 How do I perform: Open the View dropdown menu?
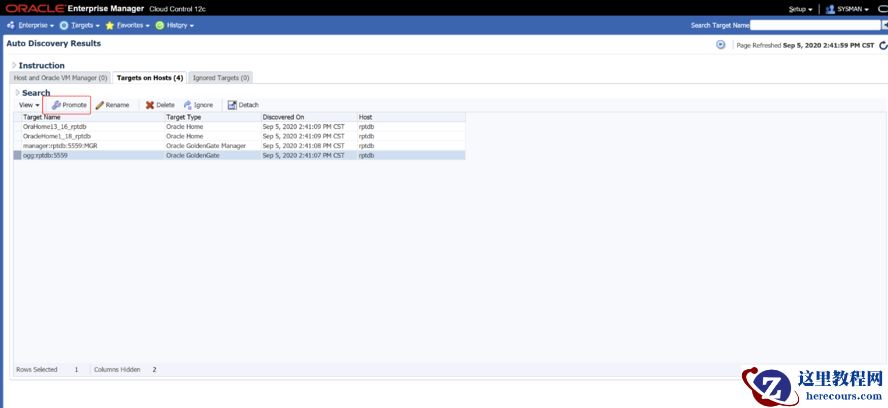click(29, 105)
